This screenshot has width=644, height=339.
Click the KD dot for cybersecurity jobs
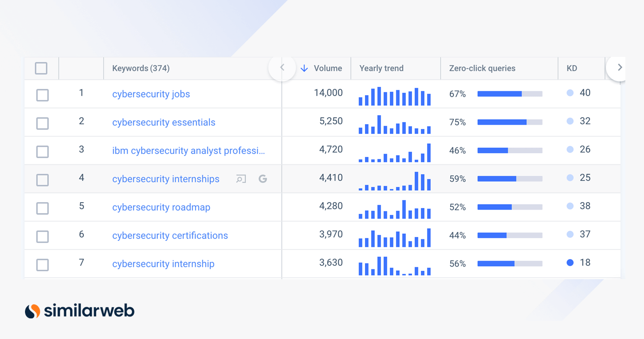570,93
